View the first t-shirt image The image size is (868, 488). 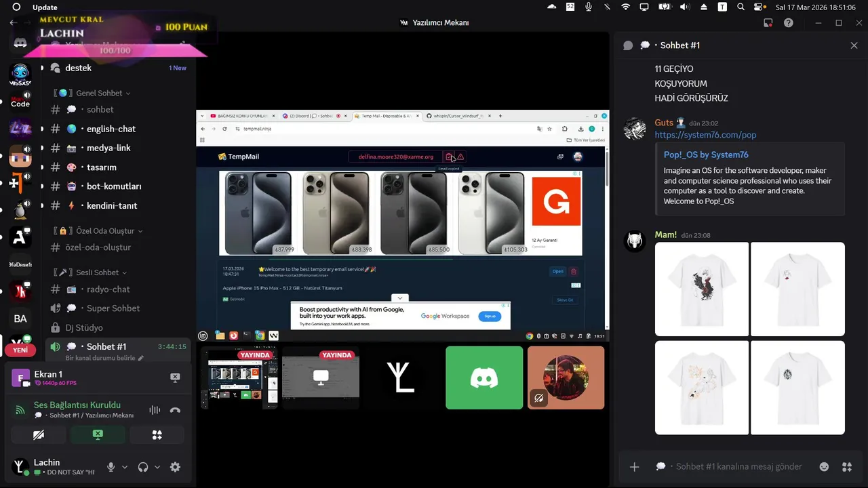tap(702, 289)
